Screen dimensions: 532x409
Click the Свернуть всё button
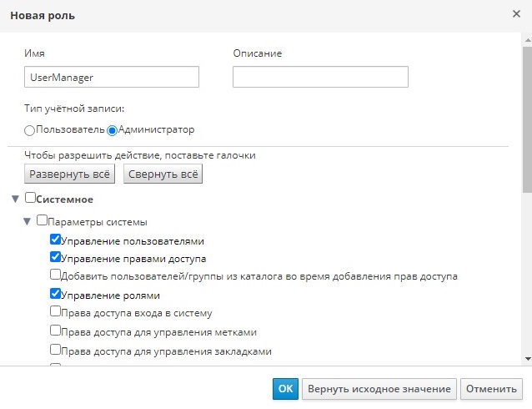pyautogui.click(x=163, y=174)
